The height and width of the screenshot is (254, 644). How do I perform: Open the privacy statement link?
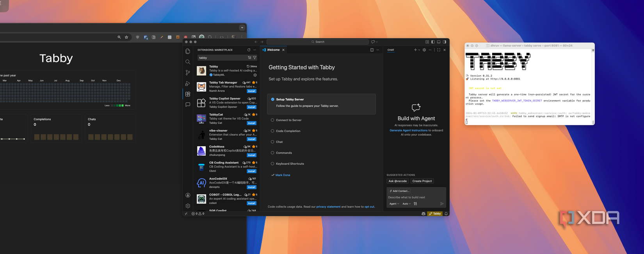[328, 207]
